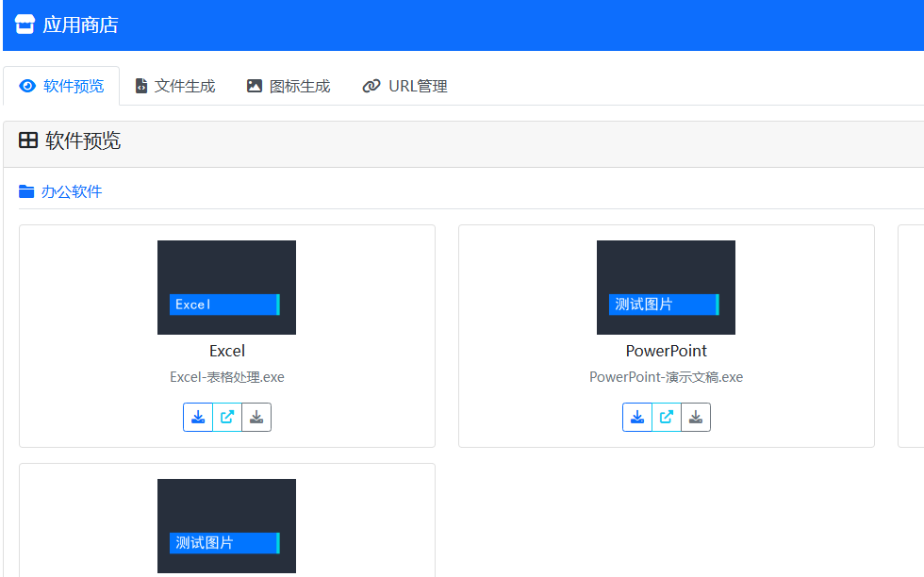
Task: Click the PowerPoint app name
Action: tap(666, 352)
